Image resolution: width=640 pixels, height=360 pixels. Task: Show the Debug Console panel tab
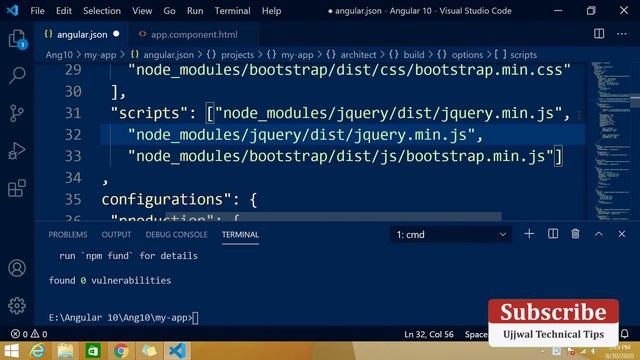click(176, 235)
